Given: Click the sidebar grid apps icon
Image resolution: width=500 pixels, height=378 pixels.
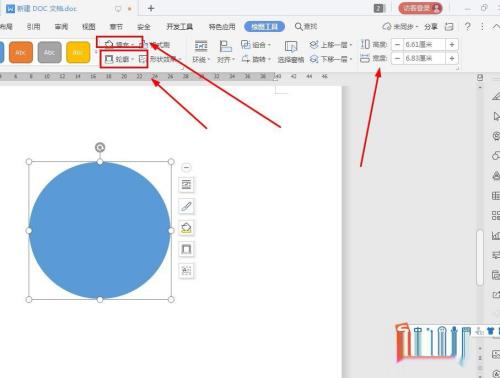Looking at the screenshot, I should pyautogui.click(x=496, y=215).
